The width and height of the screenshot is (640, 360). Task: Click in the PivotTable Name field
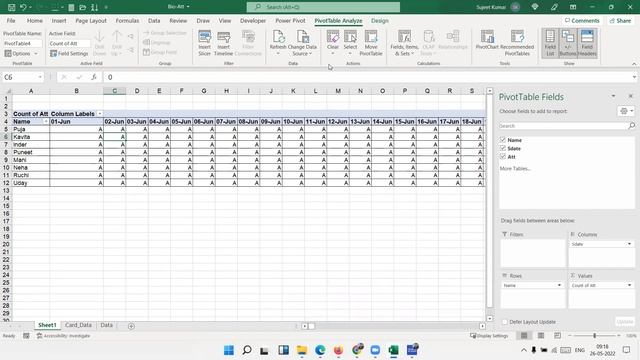(23, 43)
